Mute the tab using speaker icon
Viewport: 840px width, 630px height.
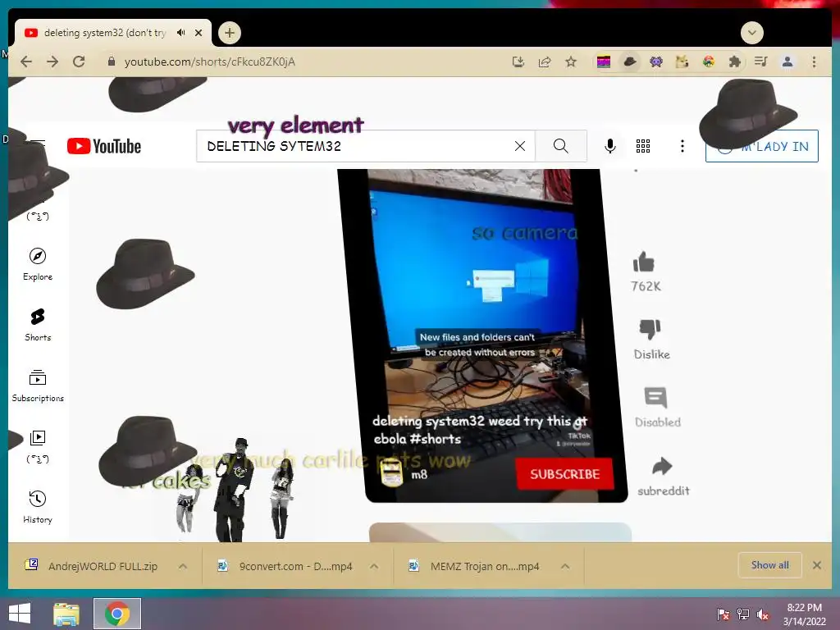tap(181, 33)
